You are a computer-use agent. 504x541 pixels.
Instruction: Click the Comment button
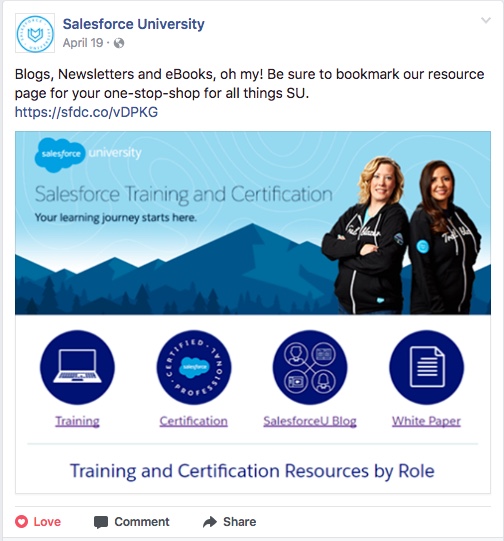pyautogui.click(x=131, y=522)
